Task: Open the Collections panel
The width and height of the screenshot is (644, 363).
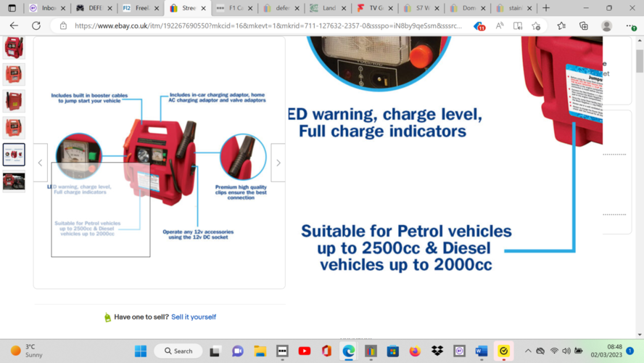Action: [x=584, y=26]
